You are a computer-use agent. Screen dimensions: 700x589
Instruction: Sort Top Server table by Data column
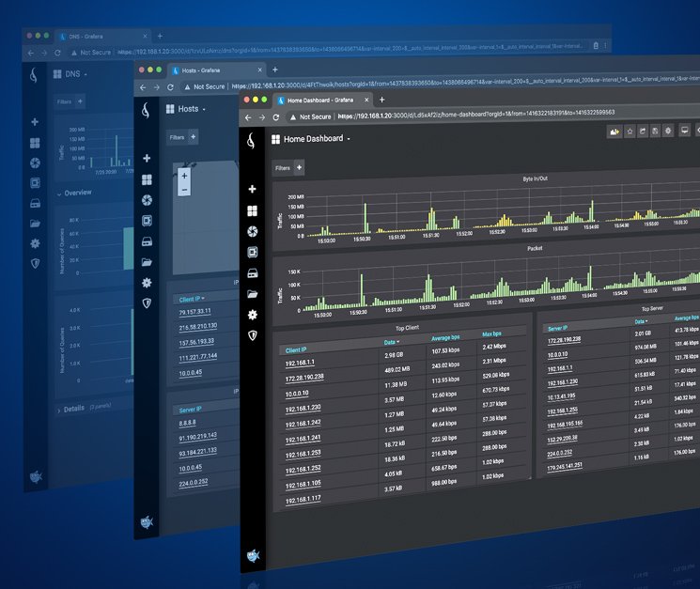[641, 321]
